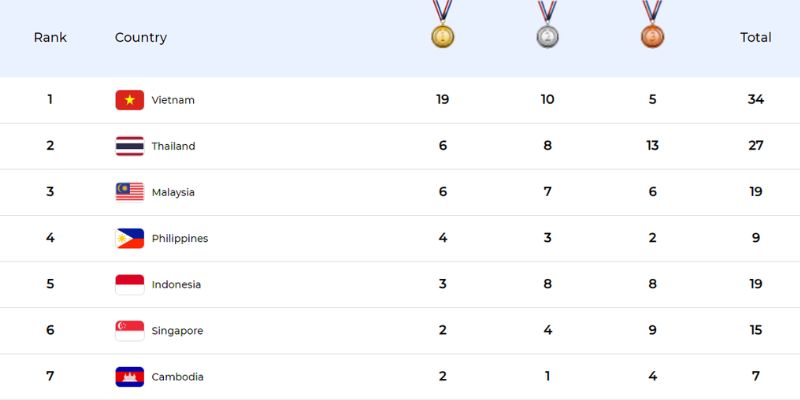
Task: Click the bronze medal icon
Action: click(652, 35)
